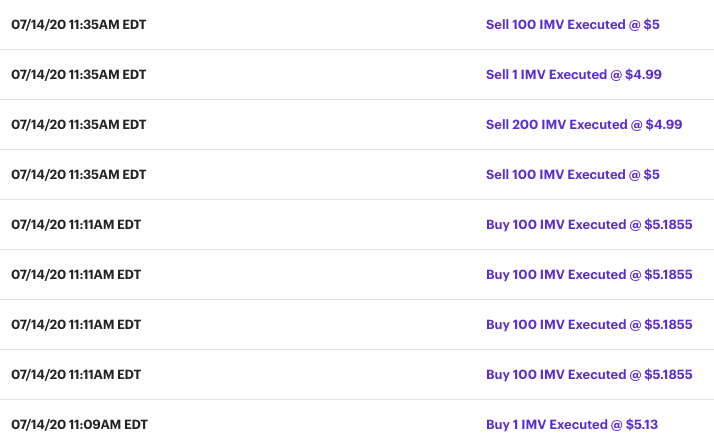
Task: Click the second 11:11AM EDT timestamp
Action: [76, 274]
